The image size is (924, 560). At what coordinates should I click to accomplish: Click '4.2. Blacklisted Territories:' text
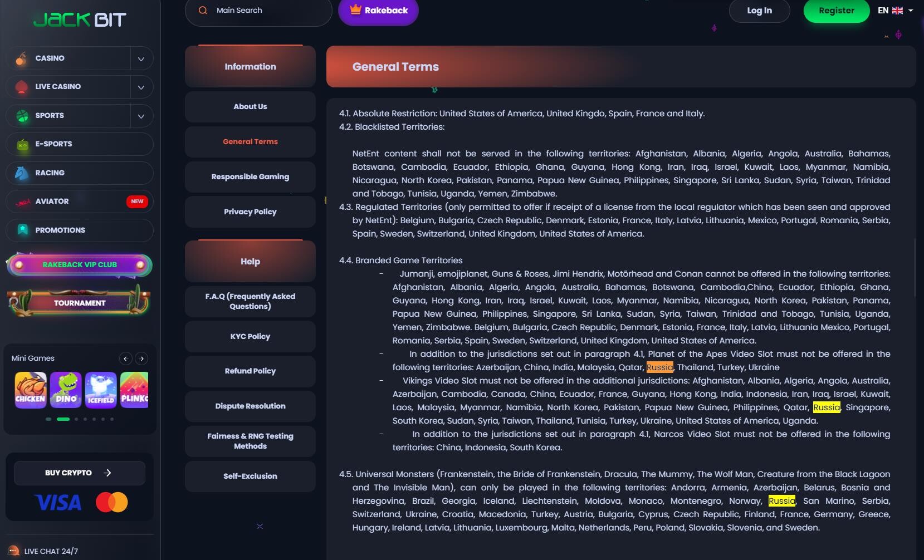click(x=392, y=127)
